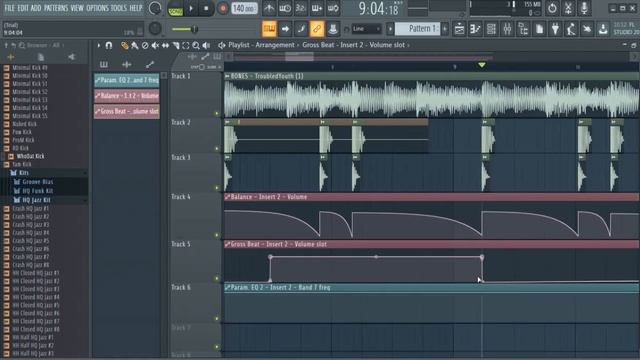Select the Playback speaker tool in Playlist
Viewport: 640px width, 360px height.
(206, 45)
